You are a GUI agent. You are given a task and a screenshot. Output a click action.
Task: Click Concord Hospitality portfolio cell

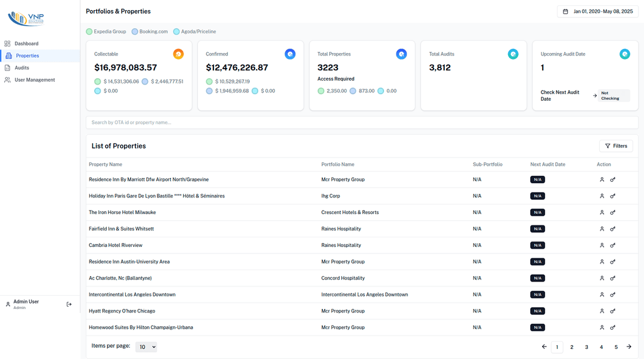343,278
